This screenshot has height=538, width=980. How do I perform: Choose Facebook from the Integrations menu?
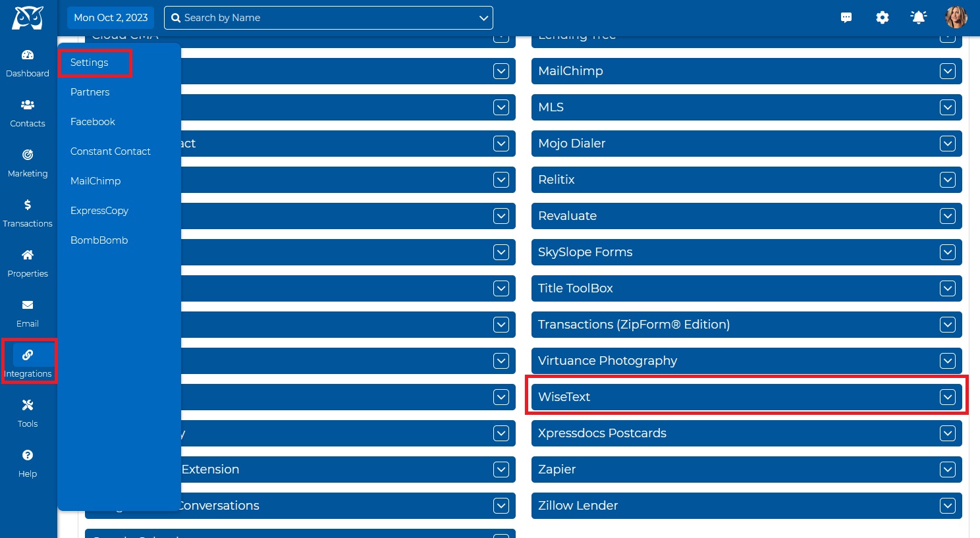(x=93, y=122)
